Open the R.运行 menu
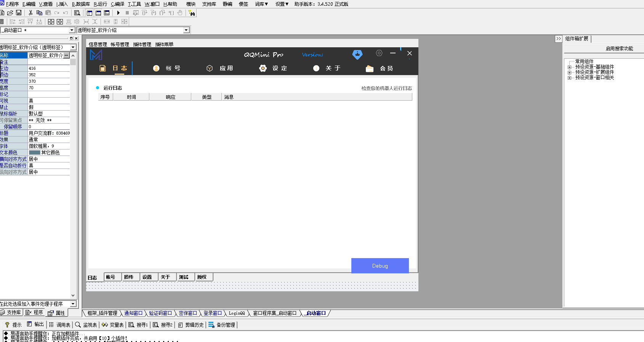Screen dimensions: 644x342 100,4
